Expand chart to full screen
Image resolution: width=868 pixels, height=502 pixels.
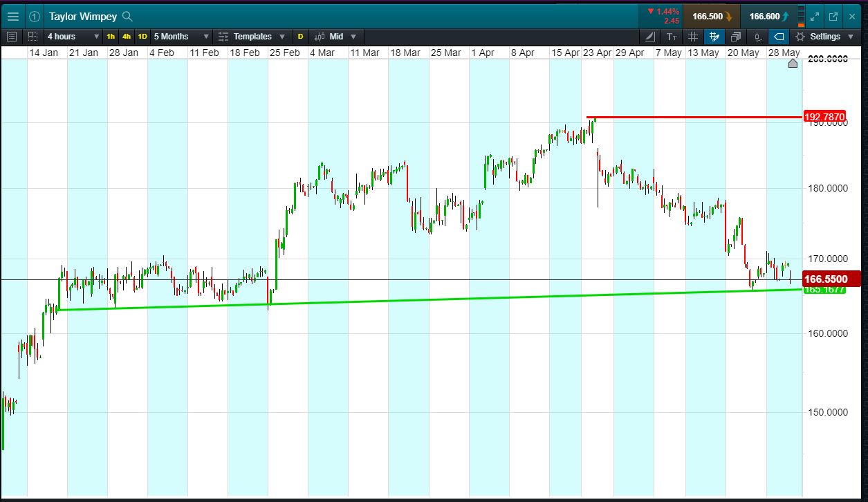click(814, 17)
